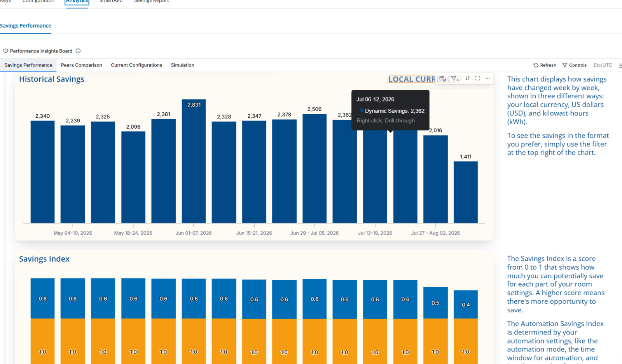
Task: Open the Controls filter panel
Action: pyautogui.click(x=574, y=65)
